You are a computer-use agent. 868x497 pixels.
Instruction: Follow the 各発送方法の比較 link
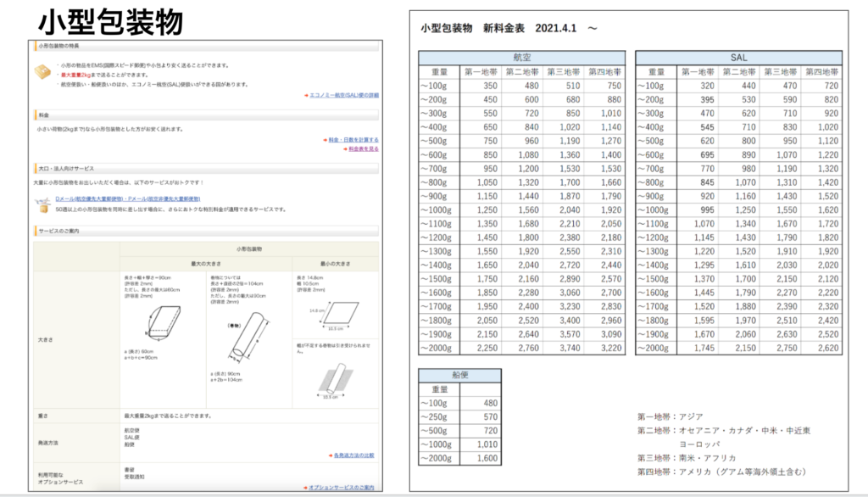point(353,455)
